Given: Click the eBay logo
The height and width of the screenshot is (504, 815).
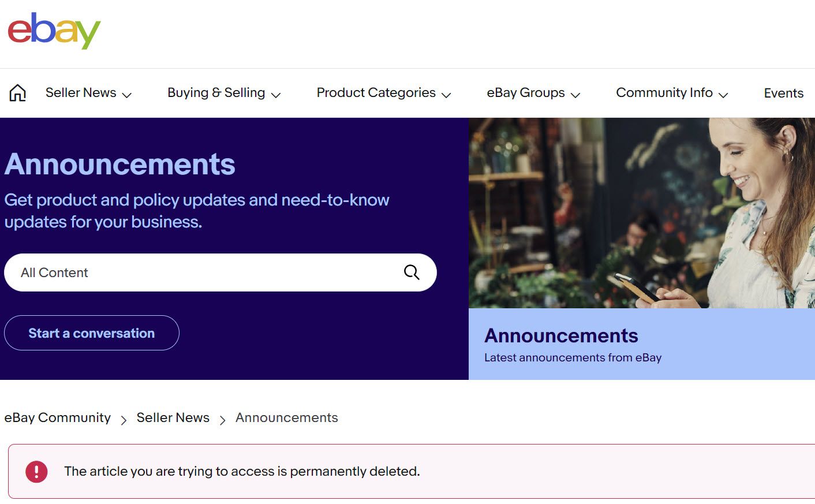Looking at the screenshot, I should click(54, 31).
